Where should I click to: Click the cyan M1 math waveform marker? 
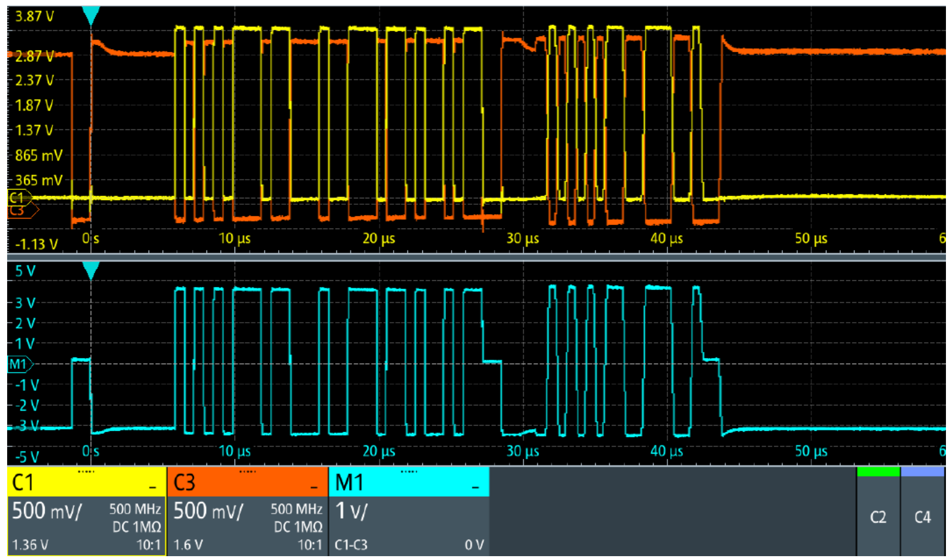point(19,364)
